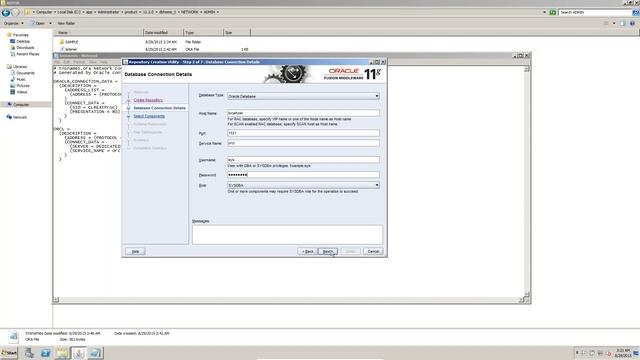Click 'app' segment in address bar path
Viewport: 640px width, 360px height.
(89, 12)
